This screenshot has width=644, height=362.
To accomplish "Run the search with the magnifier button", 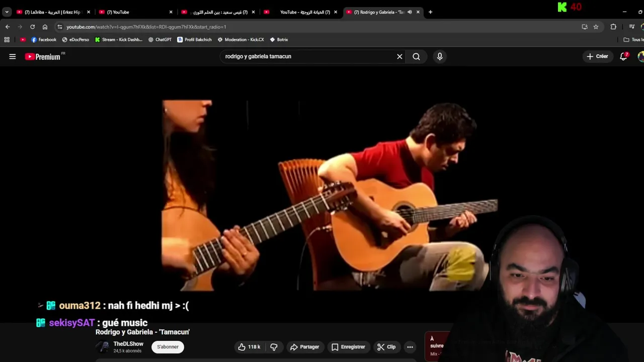I will click(x=416, y=56).
